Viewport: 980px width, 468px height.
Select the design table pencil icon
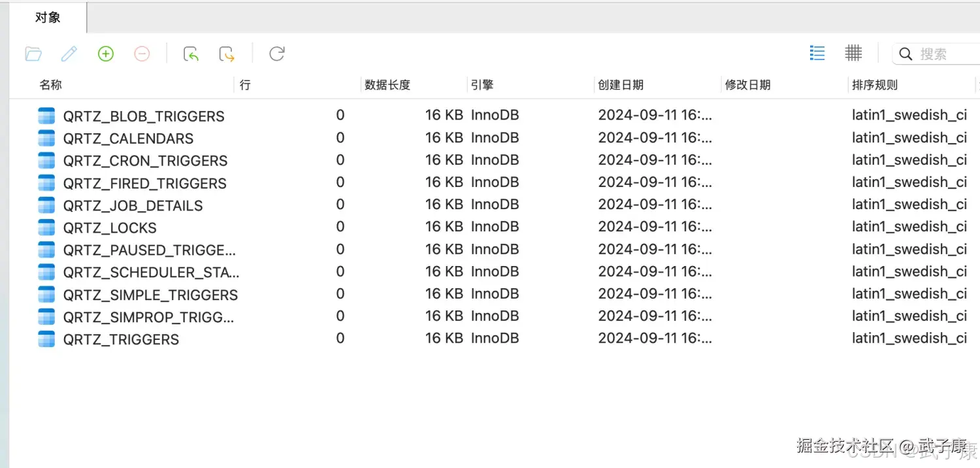coord(69,54)
